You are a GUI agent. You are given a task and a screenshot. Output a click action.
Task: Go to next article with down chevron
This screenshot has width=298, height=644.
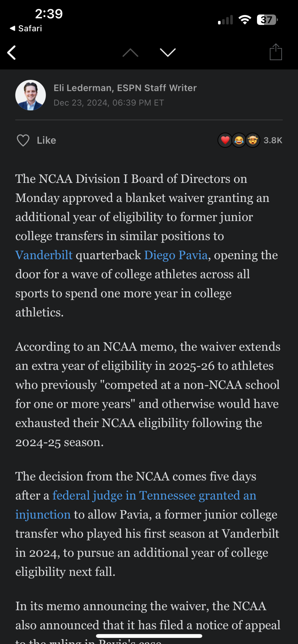[x=168, y=53]
